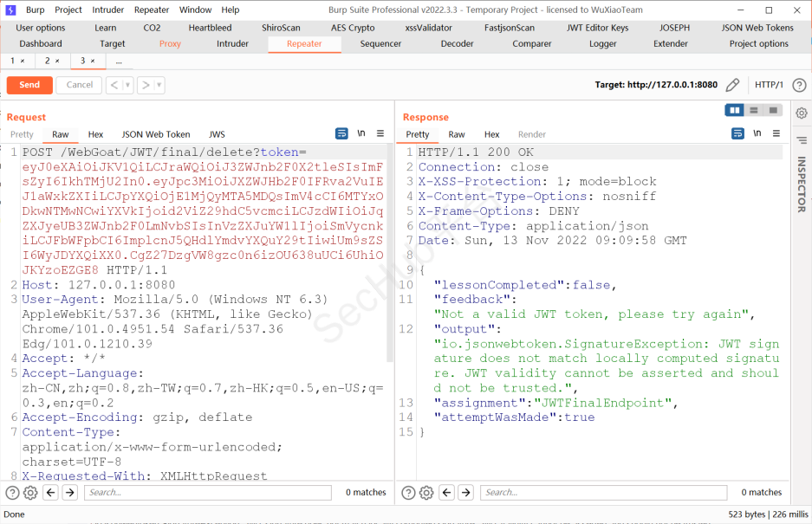Click the pencil icon to edit target
812x524 pixels.
tap(732, 85)
